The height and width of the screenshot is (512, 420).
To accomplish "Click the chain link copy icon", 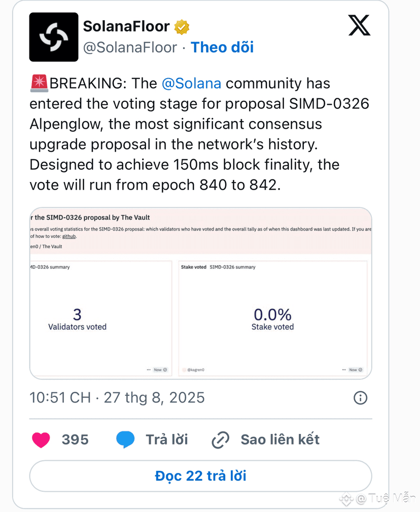I will tap(220, 440).
